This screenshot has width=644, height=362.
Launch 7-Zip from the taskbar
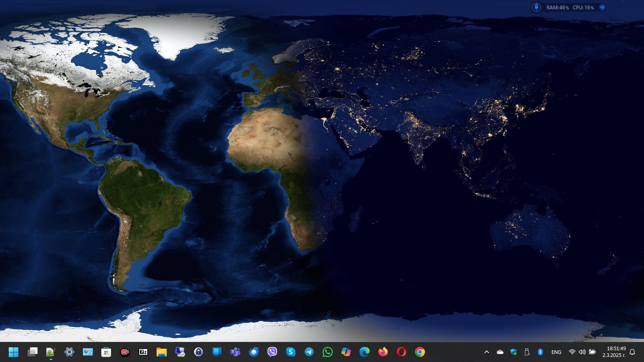143,352
